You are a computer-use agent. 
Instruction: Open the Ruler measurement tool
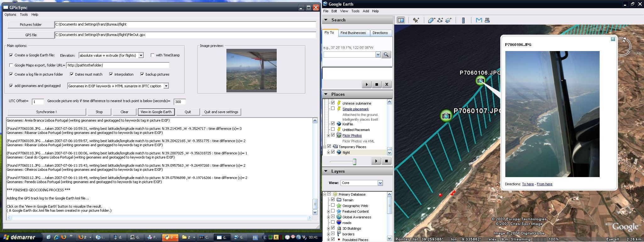coord(463,20)
